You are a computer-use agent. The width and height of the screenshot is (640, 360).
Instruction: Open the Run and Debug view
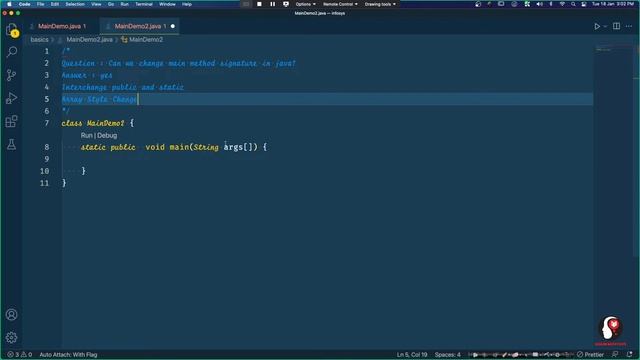click(11, 98)
